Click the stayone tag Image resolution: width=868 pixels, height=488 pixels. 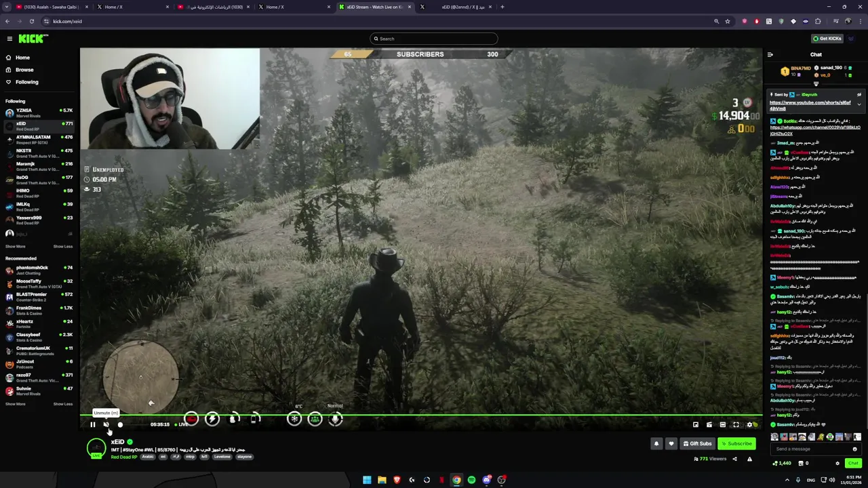244,457
